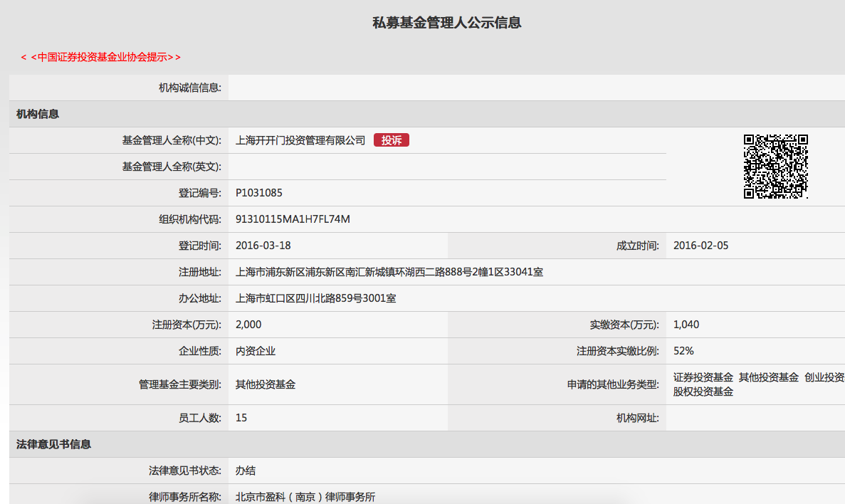Click 股权投资基金 in applied business types
This screenshot has height=504, width=845.
point(703,392)
